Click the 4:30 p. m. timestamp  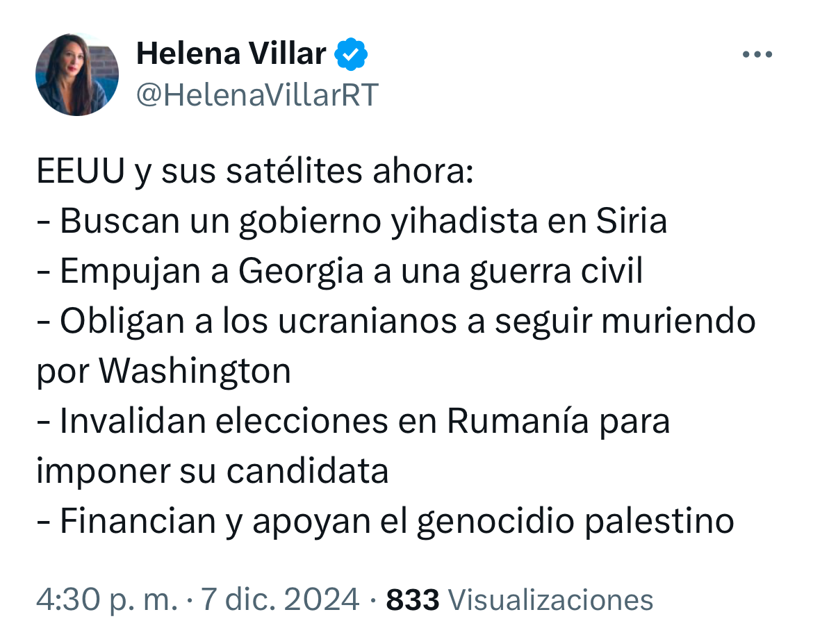click(107, 600)
